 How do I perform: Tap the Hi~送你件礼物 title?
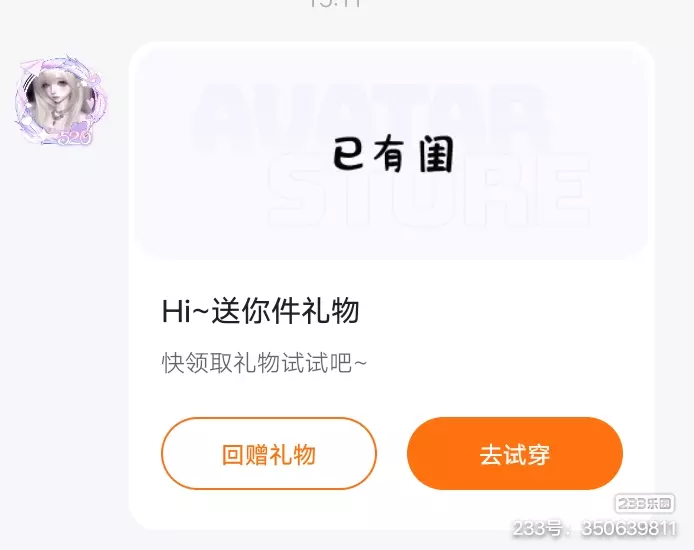pyautogui.click(x=260, y=311)
